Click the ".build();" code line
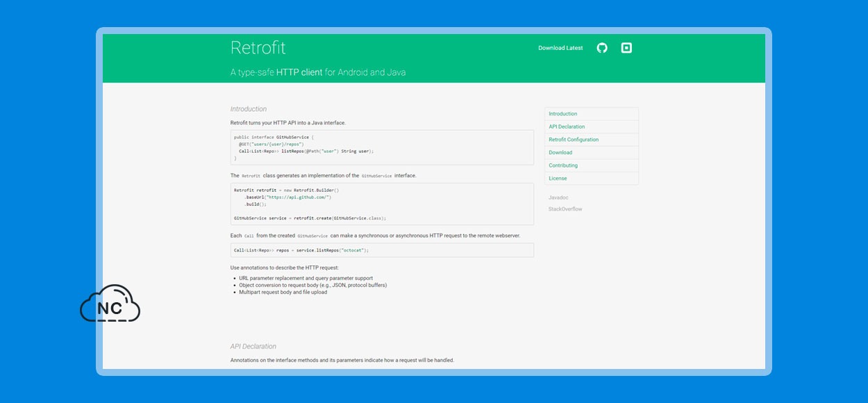Image resolution: width=868 pixels, height=403 pixels. pyautogui.click(x=256, y=204)
